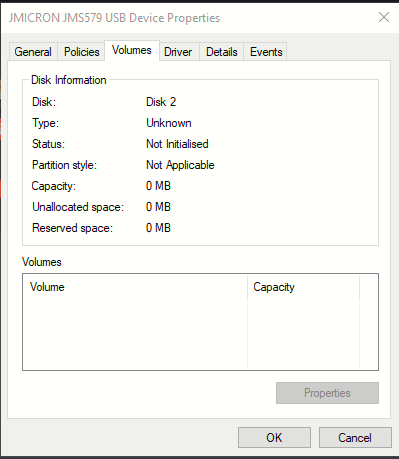Image resolution: width=399 pixels, height=459 pixels.
Task: Click the 'Disk Information' group title
Action: (69, 80)
